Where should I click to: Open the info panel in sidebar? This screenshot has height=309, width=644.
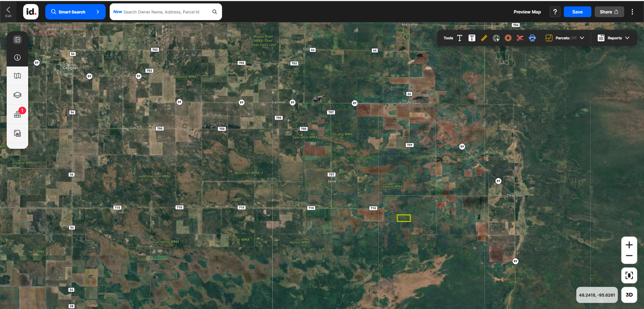(17, 57)
